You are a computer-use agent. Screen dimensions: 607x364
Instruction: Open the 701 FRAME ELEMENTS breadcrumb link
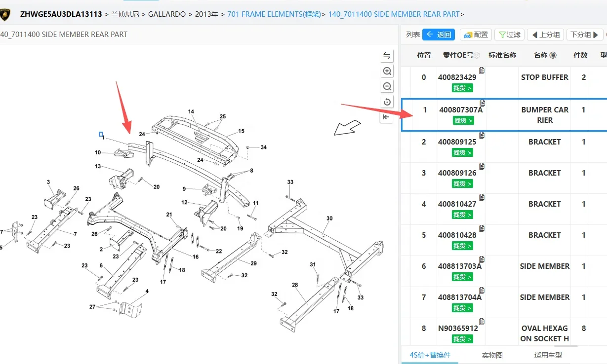(274, 14)
